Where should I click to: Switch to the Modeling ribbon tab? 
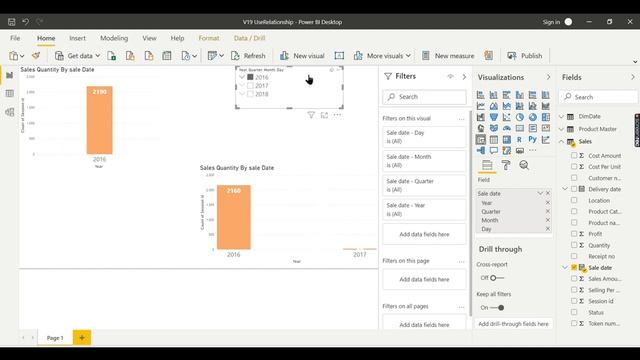pos(114,38)
